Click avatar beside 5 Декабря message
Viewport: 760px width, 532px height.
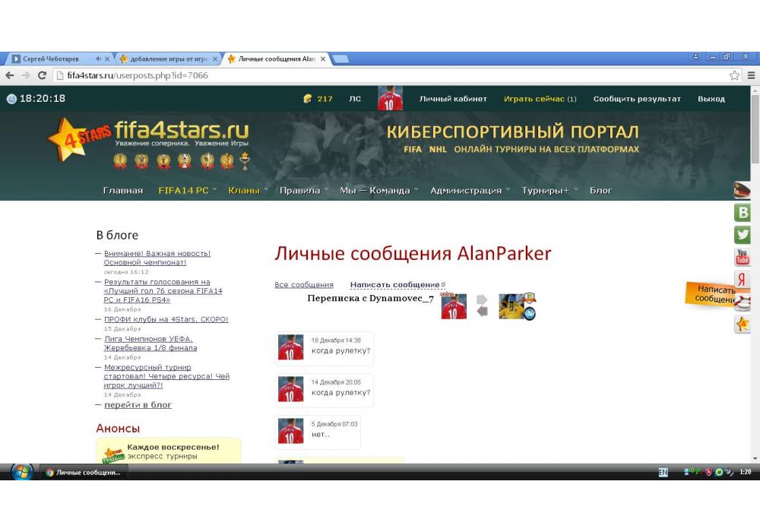tap(291, 431)
